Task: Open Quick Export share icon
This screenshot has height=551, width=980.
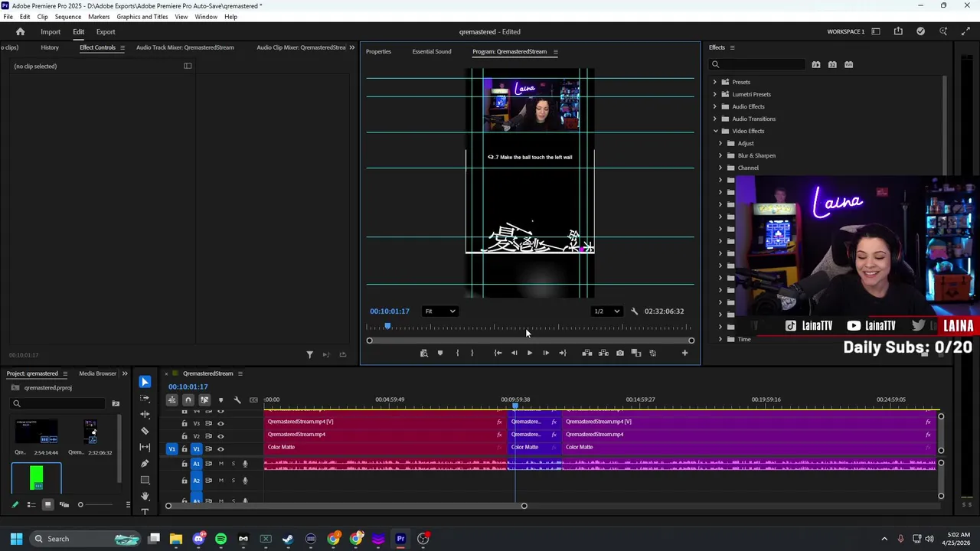Action: 898,31
